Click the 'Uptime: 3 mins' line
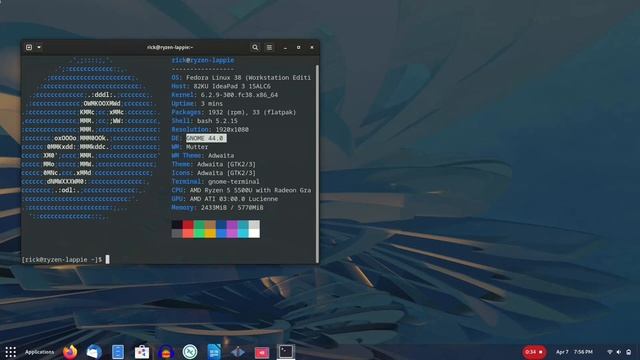640x360 pixels. (197, 104)
